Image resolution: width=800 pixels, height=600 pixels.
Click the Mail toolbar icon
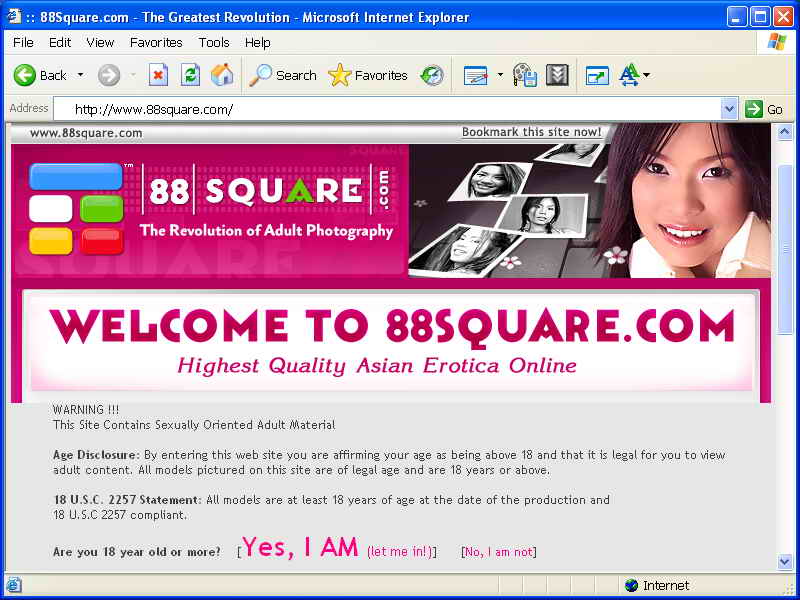tap(476, 76)
